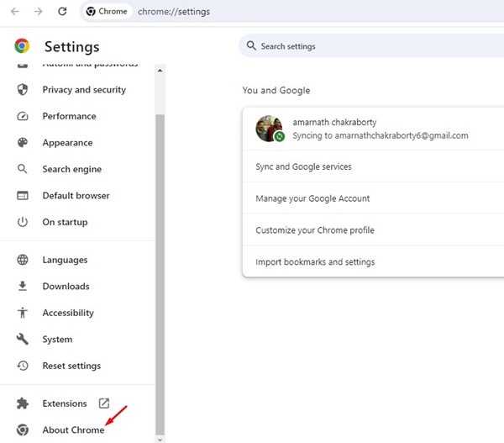Click the Accessibility figure icon
The image size is (504, 443).
pos(24,313)
